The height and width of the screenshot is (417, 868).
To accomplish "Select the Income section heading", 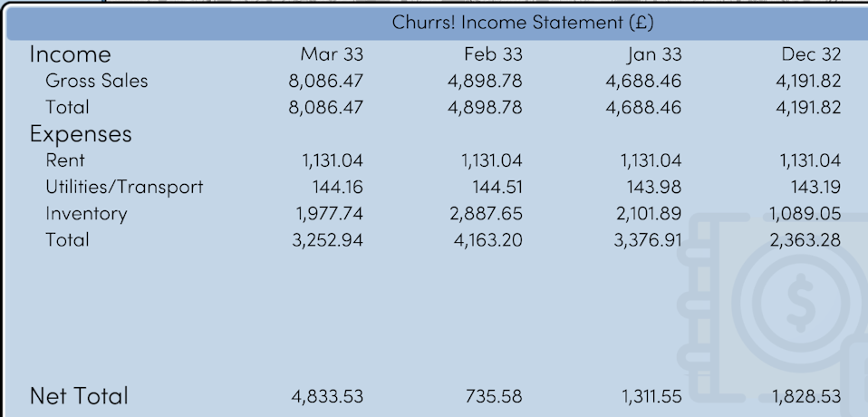I will (70, 54).
